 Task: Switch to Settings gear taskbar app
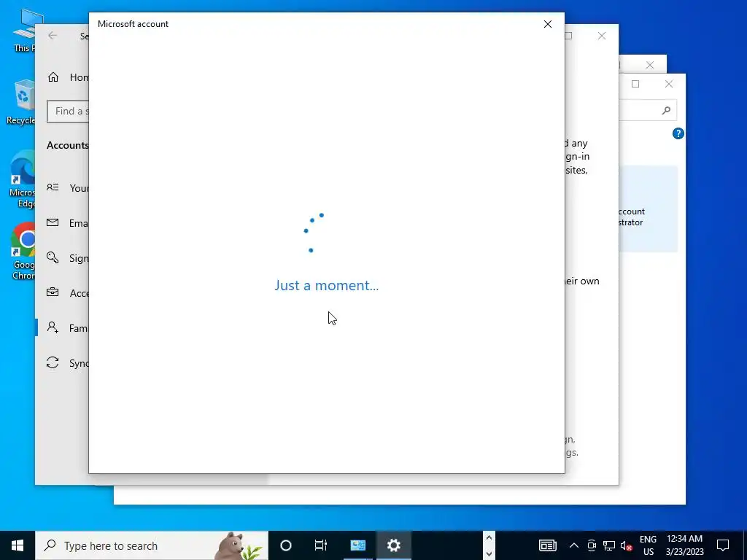393,545
